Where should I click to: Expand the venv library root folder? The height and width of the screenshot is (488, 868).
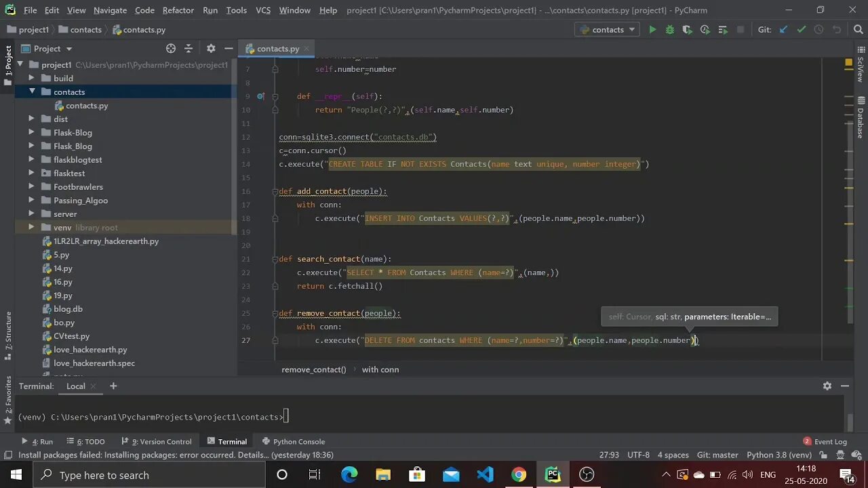pyautogui.click(x=31, y=227)
